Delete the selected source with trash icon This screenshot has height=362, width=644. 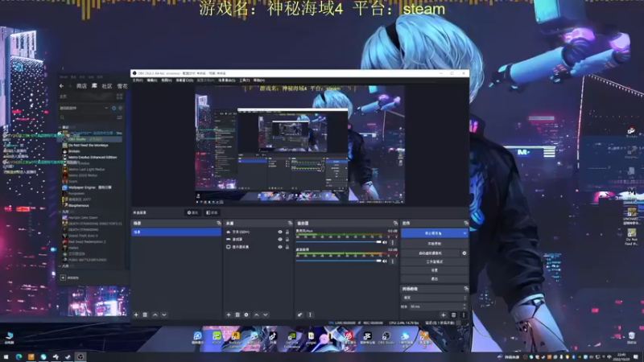point(237,315)
